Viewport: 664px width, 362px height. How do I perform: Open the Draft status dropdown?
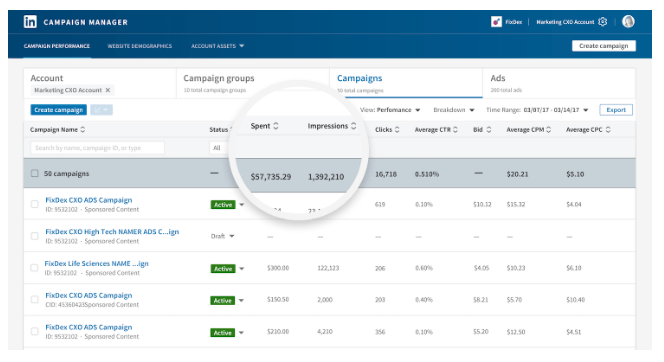(x=232, y=236)
